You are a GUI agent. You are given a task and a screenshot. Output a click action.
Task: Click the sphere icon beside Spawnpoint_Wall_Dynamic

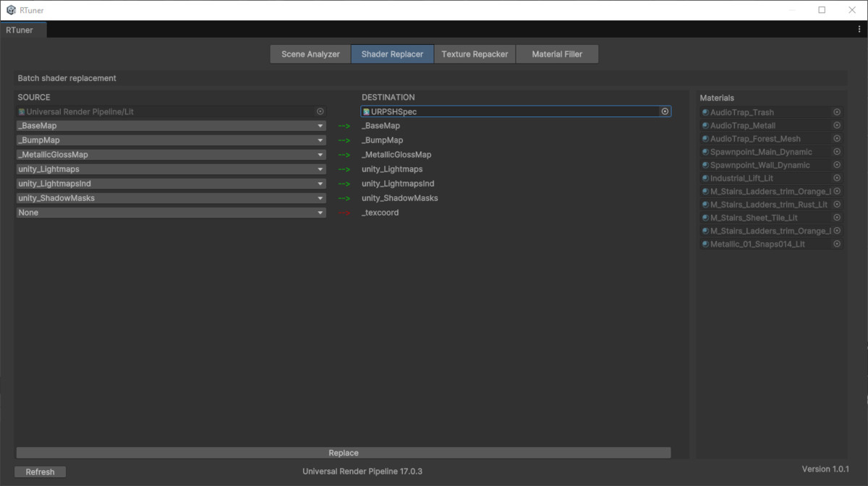click(x=705, y=165)
